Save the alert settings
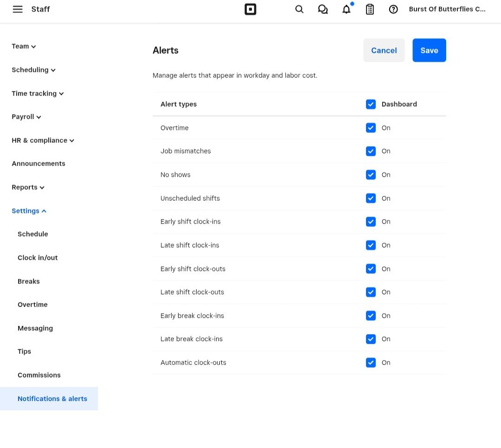The height and width of the screenshot is (448, 501). (429, 51)
